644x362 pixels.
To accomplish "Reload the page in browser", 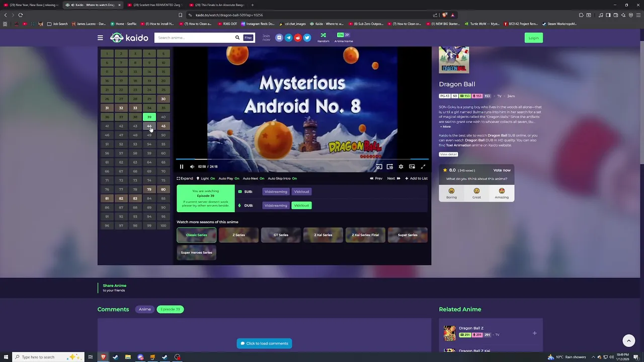I will coord(21,15).
